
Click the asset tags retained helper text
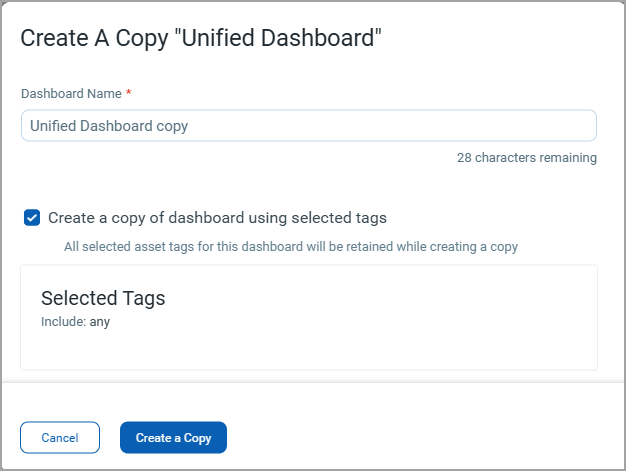[291, 247]
